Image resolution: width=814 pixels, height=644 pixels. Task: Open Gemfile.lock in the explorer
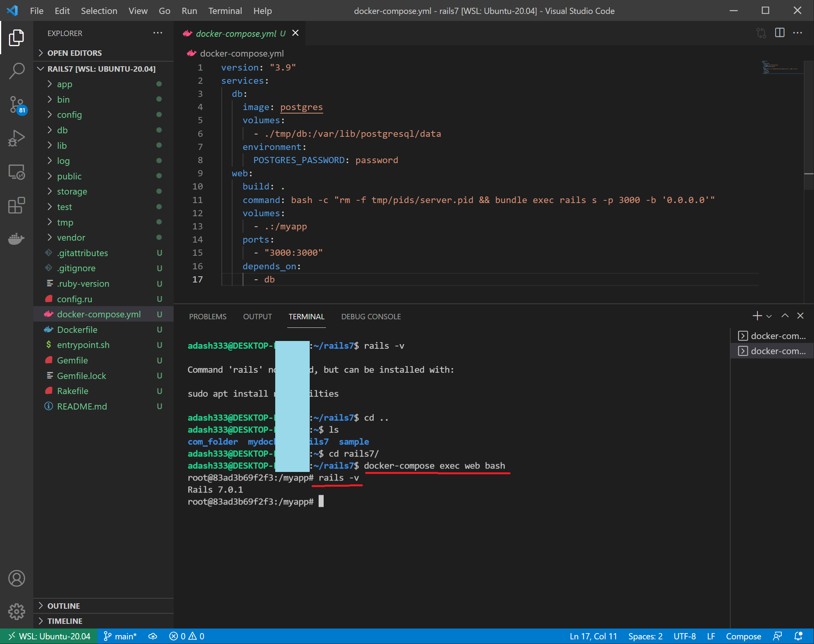coord(104,376)
